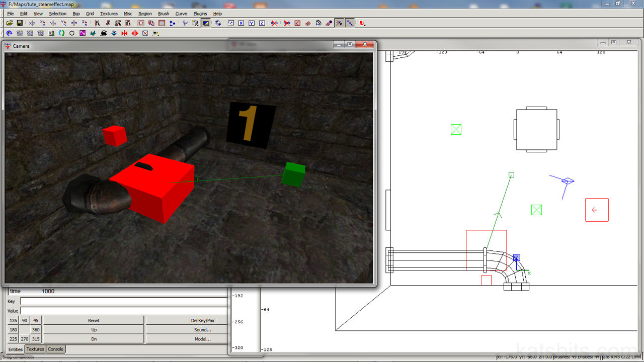The width and height of the screenshot is (644, 362).
Task: Open the Plugins menu
Action: tap(200, 14)
